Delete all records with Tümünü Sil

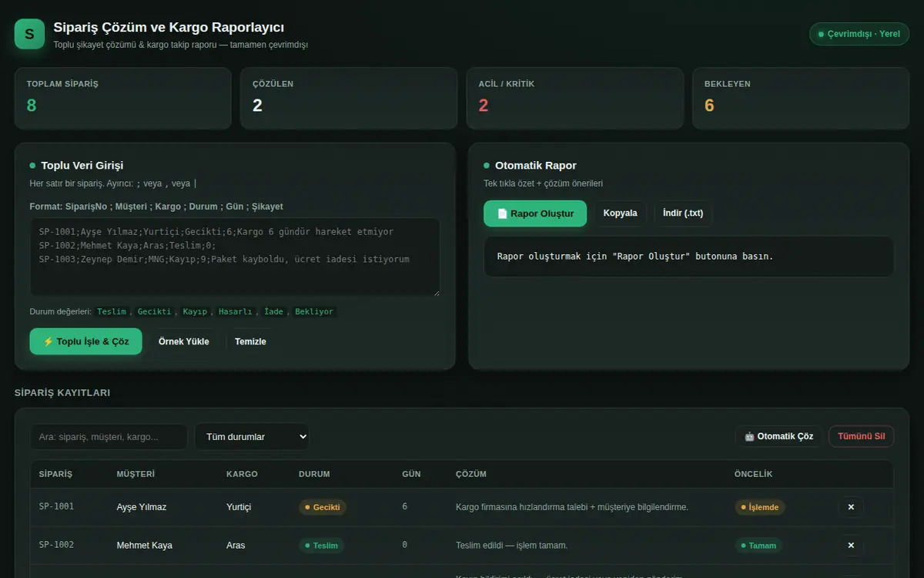tap(861, 436)
